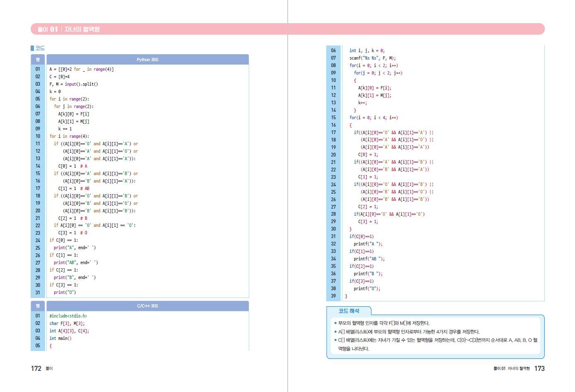Select the C line 'if(C[0]==1)'
This screenshot has height=392, width=575.
(x=361, y=236)
